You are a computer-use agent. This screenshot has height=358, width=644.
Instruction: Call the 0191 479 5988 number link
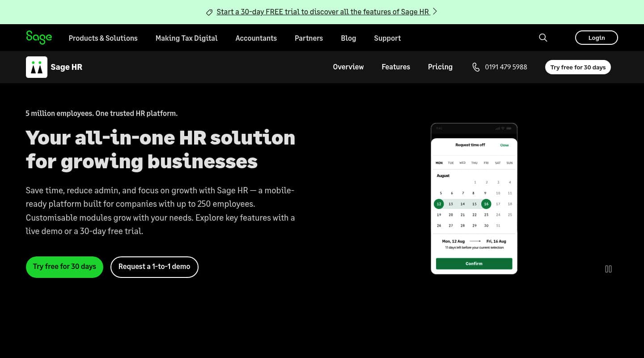[x=506, y=67]
